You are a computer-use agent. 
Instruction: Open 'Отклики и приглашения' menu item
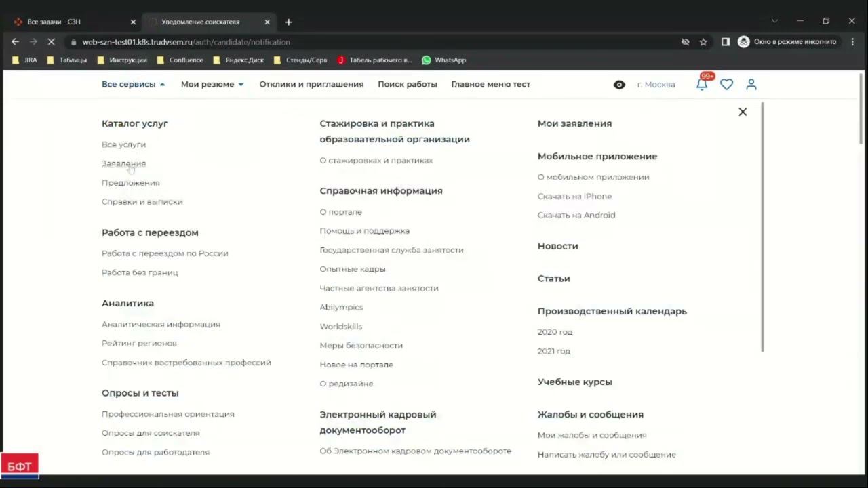click(311, 84)
